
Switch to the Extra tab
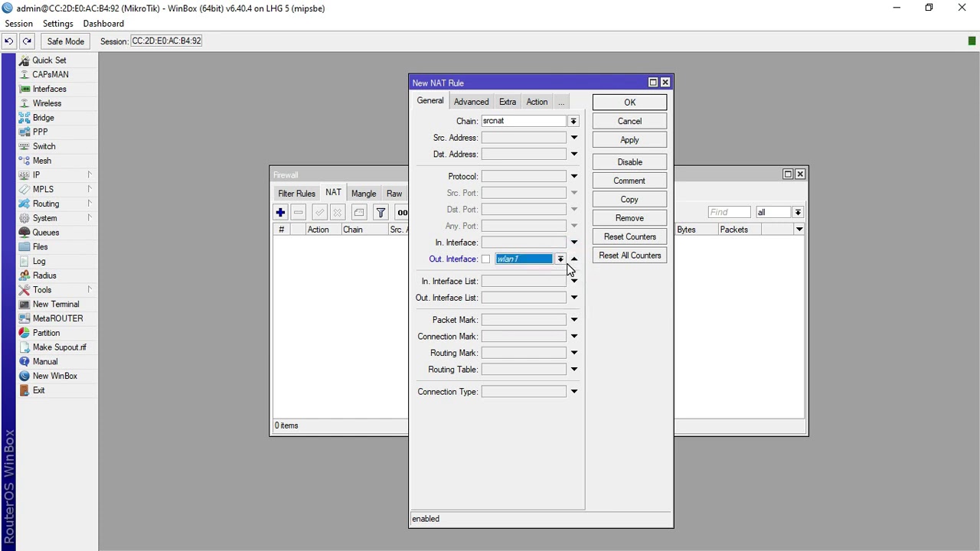pos(508,102)
